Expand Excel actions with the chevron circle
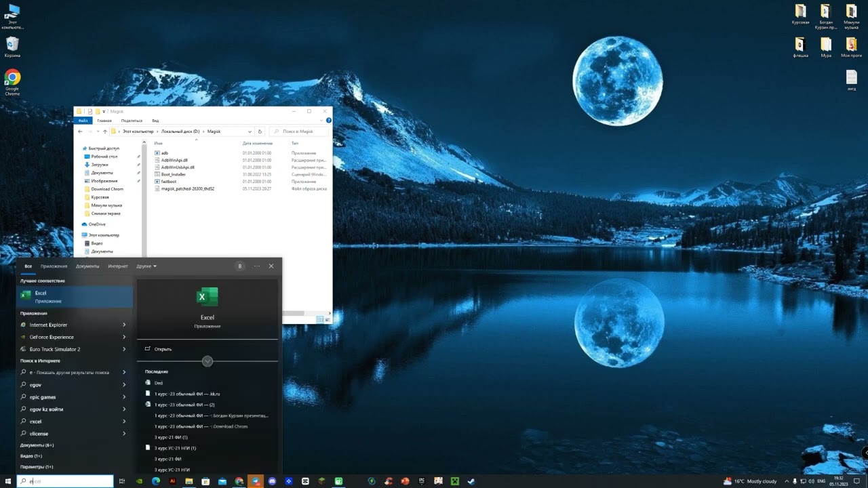Viewport: 868px width, 488px height. pos(208,361)
